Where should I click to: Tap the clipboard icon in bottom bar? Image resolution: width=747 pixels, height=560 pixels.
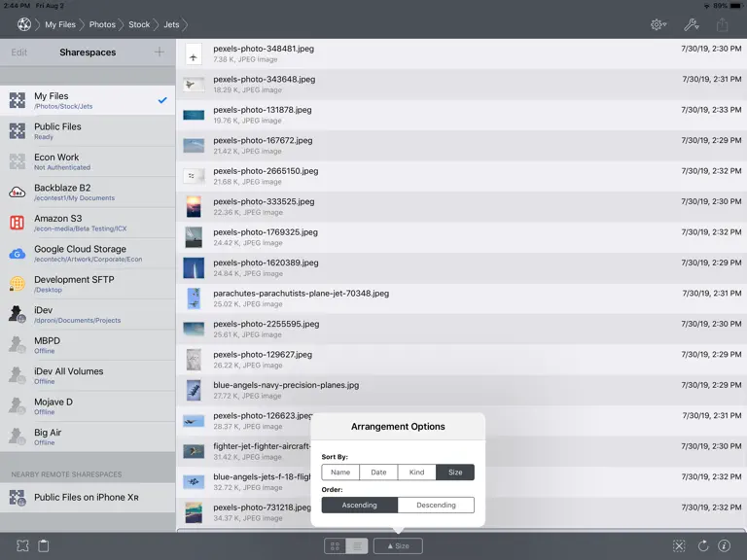(x=44, y=545)
